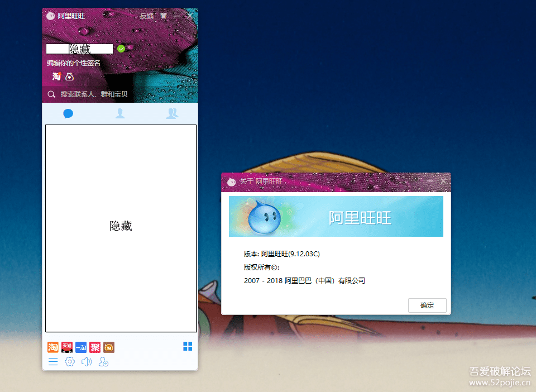Switch to the contacts person tab
The width and height of the screenshot is (536, 392).
point(120,113)
